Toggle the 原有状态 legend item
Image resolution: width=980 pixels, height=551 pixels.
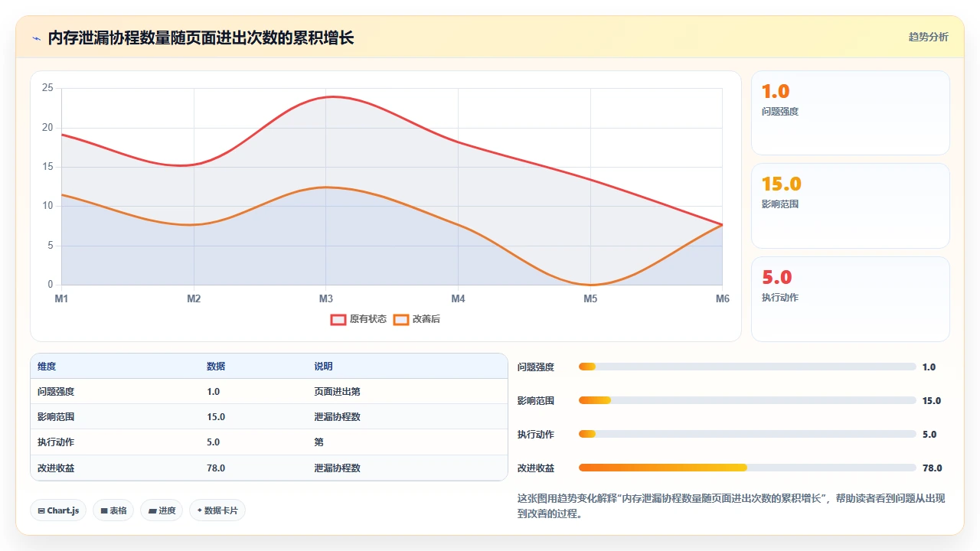(x=358, y=319)
